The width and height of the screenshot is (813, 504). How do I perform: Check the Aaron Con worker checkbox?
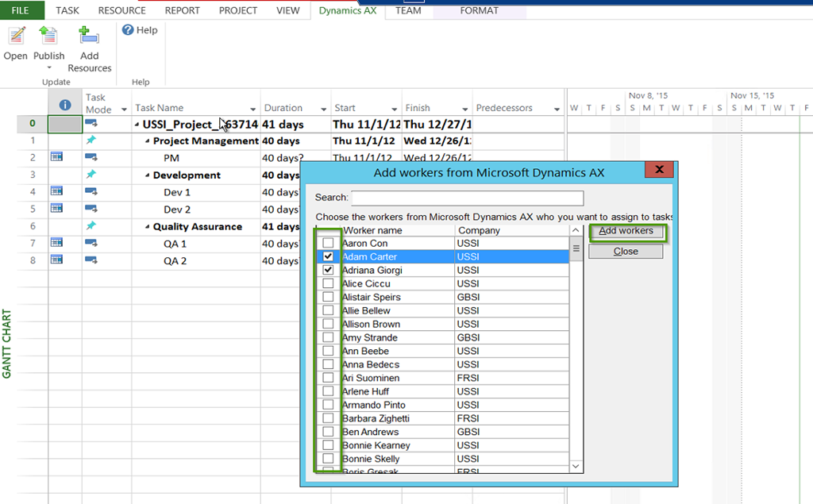coord(328,243)
